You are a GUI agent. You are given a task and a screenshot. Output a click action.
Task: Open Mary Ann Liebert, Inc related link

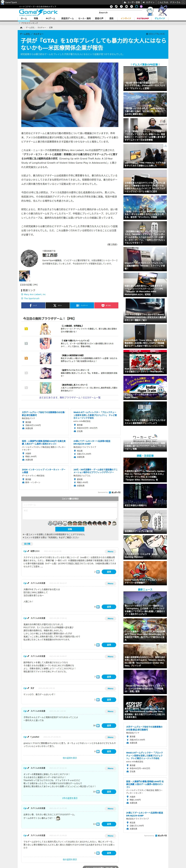35,295
